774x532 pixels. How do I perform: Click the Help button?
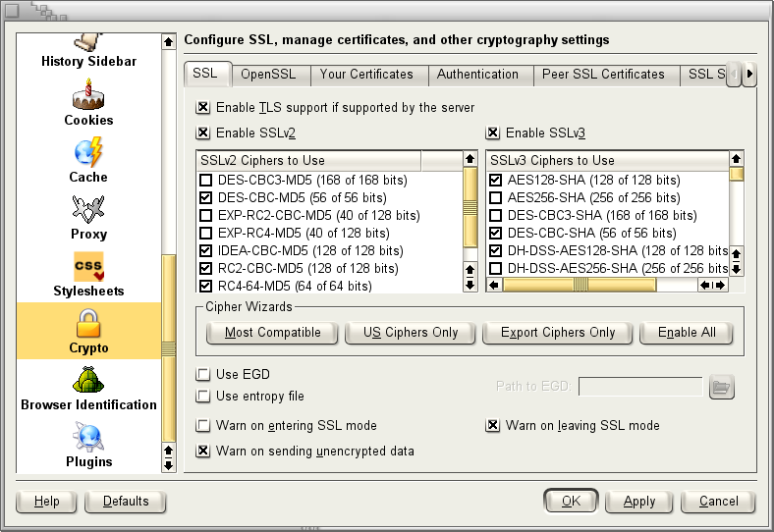click(x=46, y=502)
